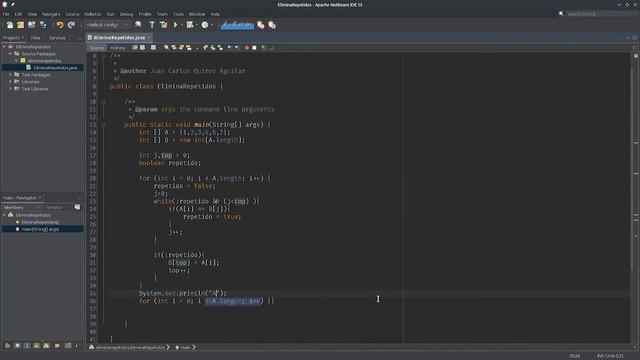The width and height of the screenshot is (640, 360).
Task: Open the Run Project dropdown arrow
Action: (181, 25)
